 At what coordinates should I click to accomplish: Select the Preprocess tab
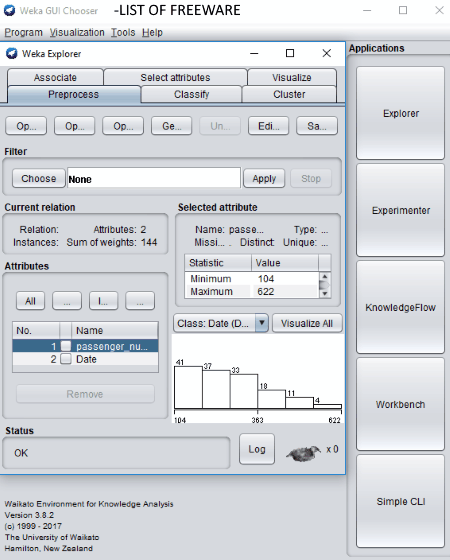74,94
